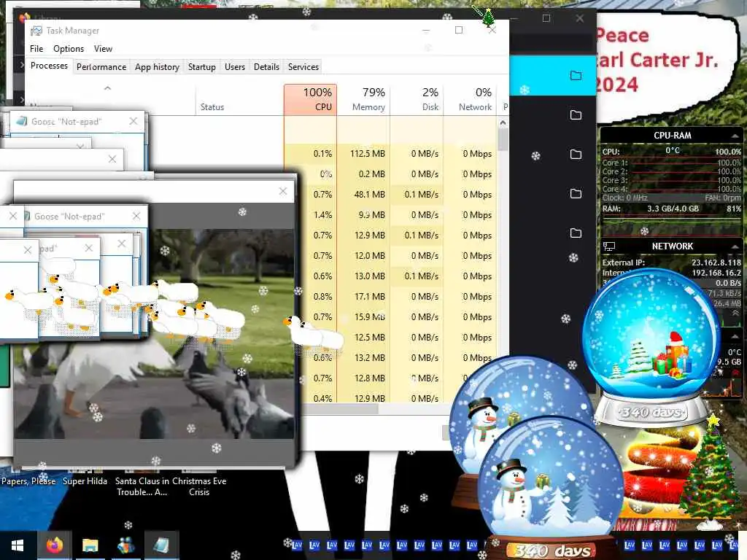The width and height of the screenshot is (747, 560).
Task: Click the front snowman snow globe gadget
Action: tap(550, 488)
